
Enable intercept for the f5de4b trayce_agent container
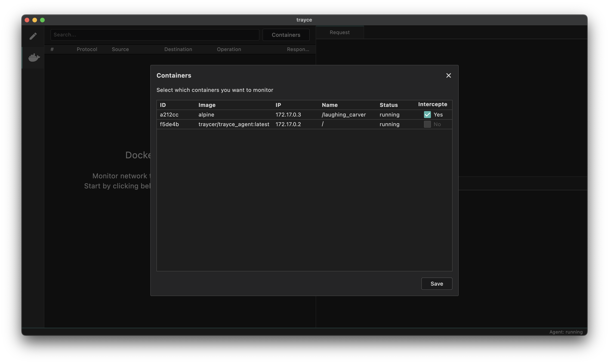pyautogui.click(x=427, y=124)
